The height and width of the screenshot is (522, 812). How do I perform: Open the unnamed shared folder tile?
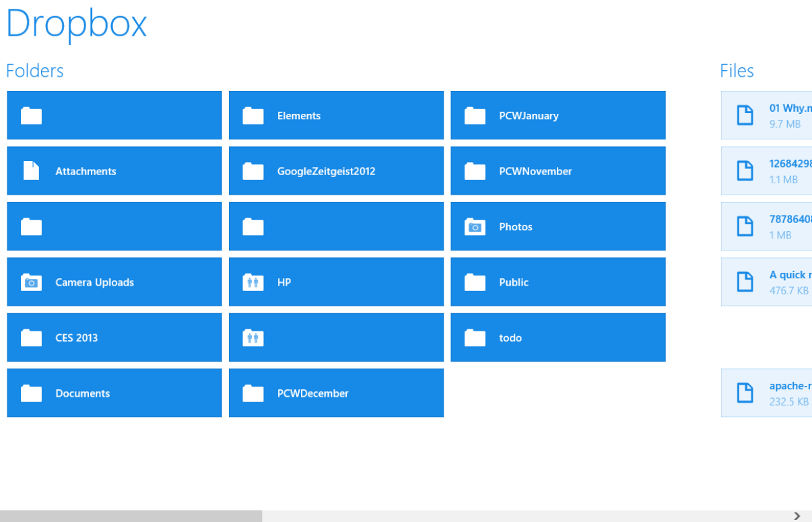point(336,337)
